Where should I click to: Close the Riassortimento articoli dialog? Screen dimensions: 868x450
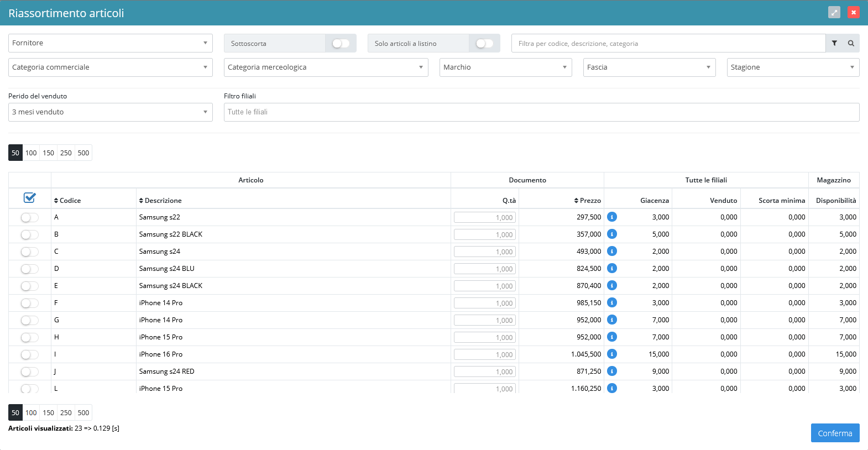click(854, 12)
